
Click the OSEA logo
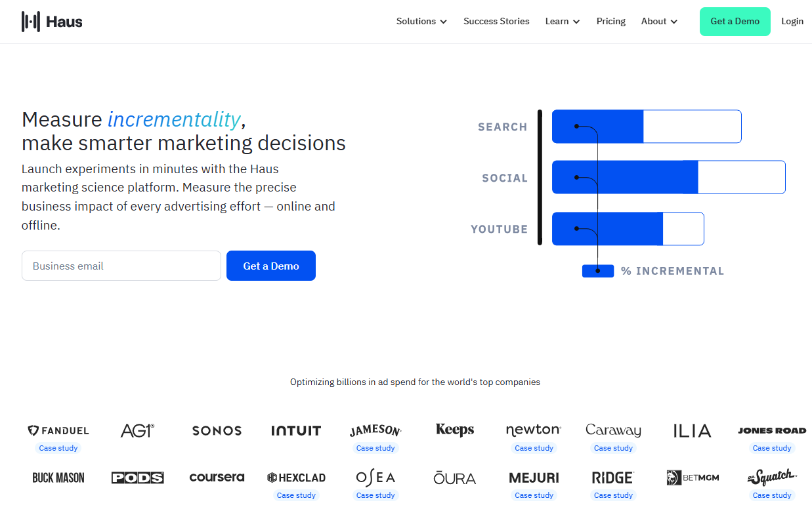375,478
